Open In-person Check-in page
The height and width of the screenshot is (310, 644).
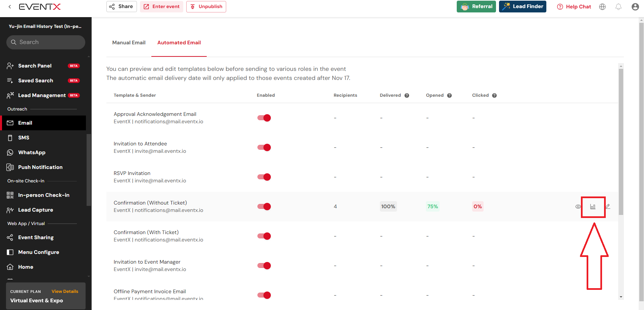coord(44,195)
